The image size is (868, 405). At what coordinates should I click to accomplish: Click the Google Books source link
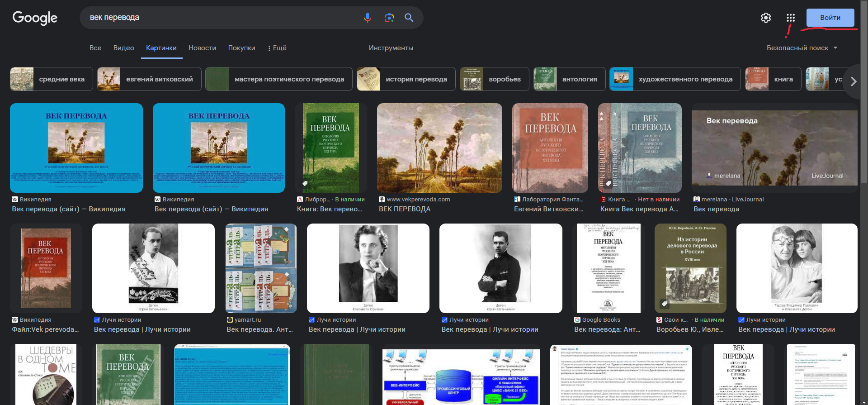[601, 320]
